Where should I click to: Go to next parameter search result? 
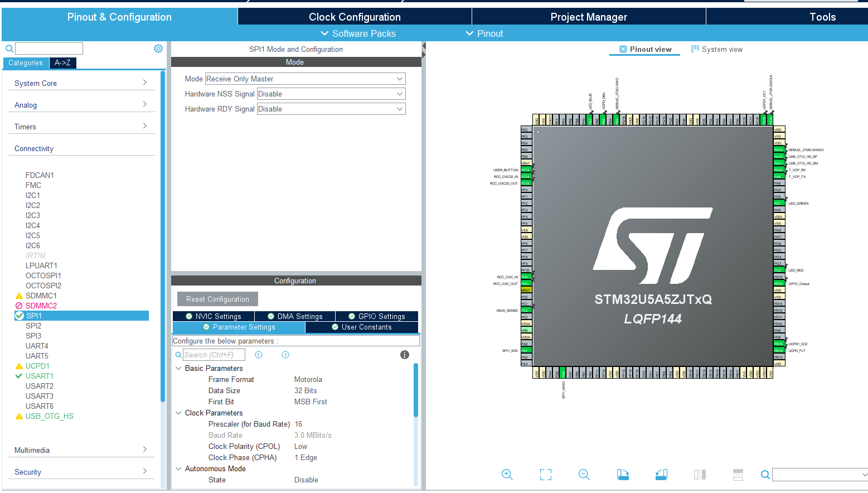[x=285, y=355]
